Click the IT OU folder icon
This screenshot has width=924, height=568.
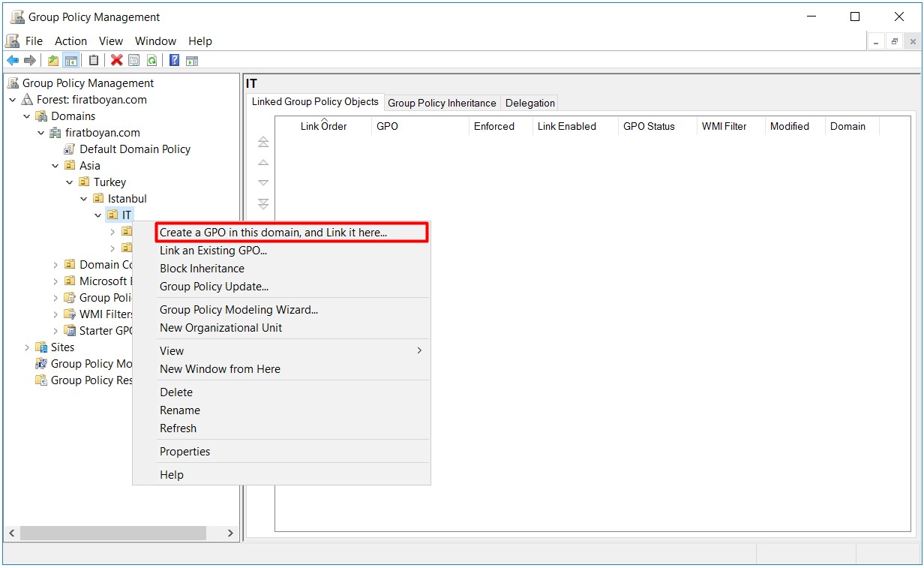tap(113, 215)
